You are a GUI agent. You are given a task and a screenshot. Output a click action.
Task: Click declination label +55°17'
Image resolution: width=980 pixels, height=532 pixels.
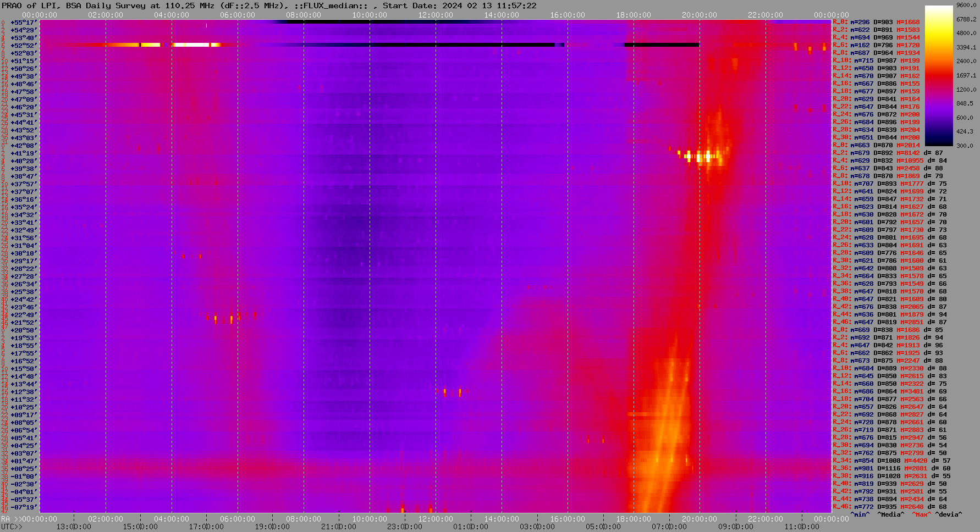point(24,23)
